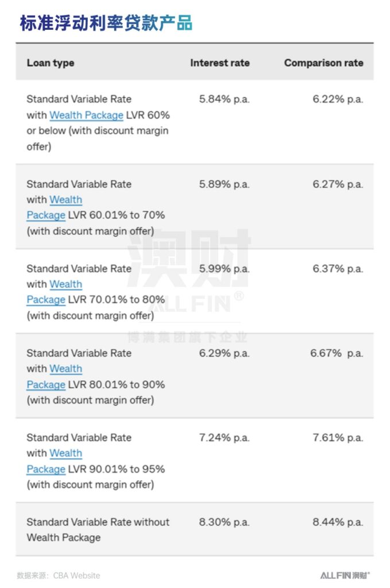Viewport: 390px width, 588px height.
Task: Click Package link before LVR 80.01% to 90%
Action: (x=46, y=384)
